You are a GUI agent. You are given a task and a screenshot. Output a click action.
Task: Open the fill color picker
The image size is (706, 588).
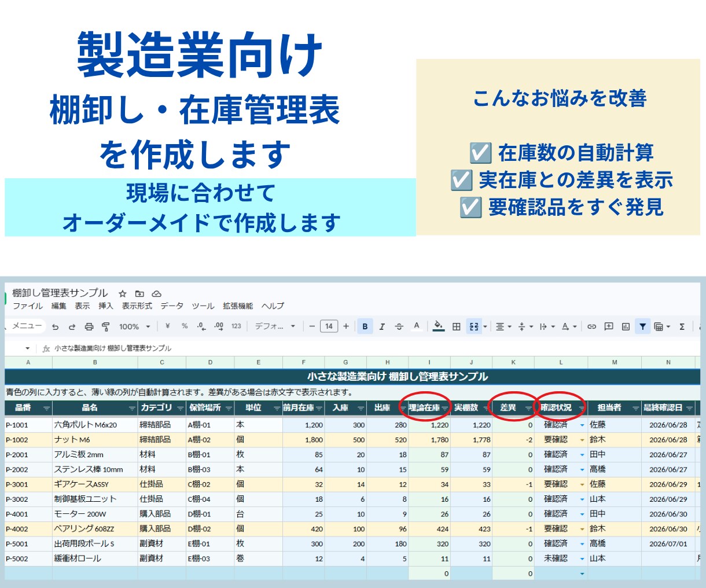(x=439, y=326)
